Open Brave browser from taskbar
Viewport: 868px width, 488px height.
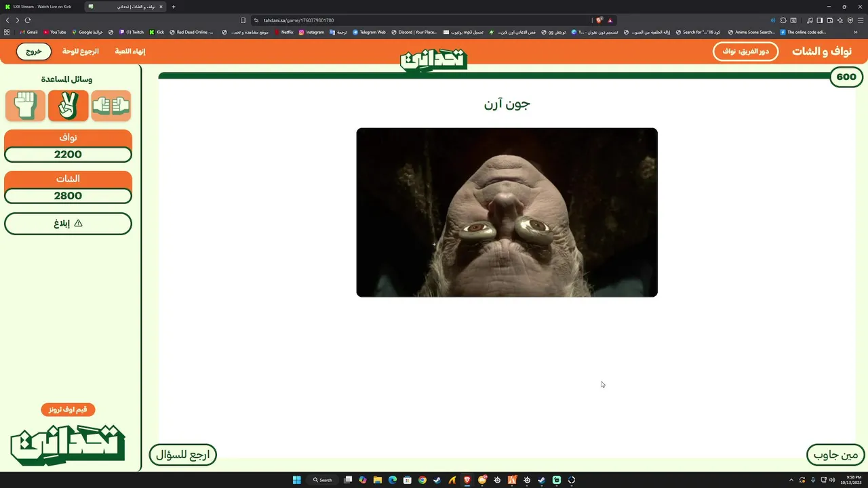click(467, 480)
